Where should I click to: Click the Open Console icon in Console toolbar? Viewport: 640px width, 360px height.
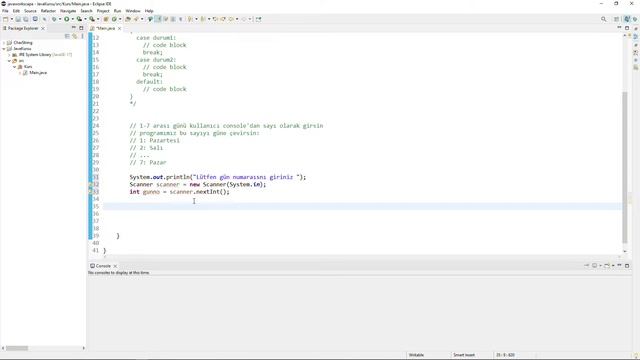pos(607,265)
